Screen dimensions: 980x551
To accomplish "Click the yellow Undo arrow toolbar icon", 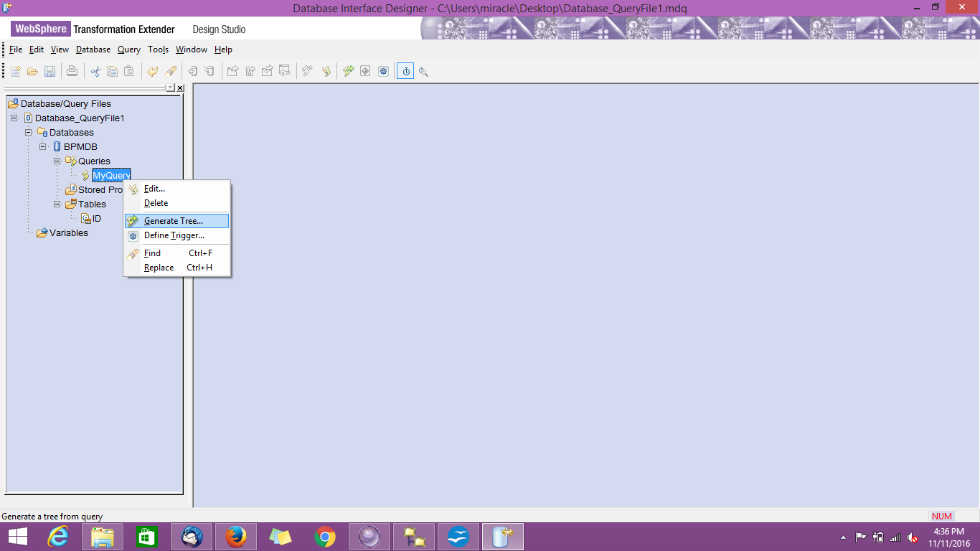I will [153, 71].
